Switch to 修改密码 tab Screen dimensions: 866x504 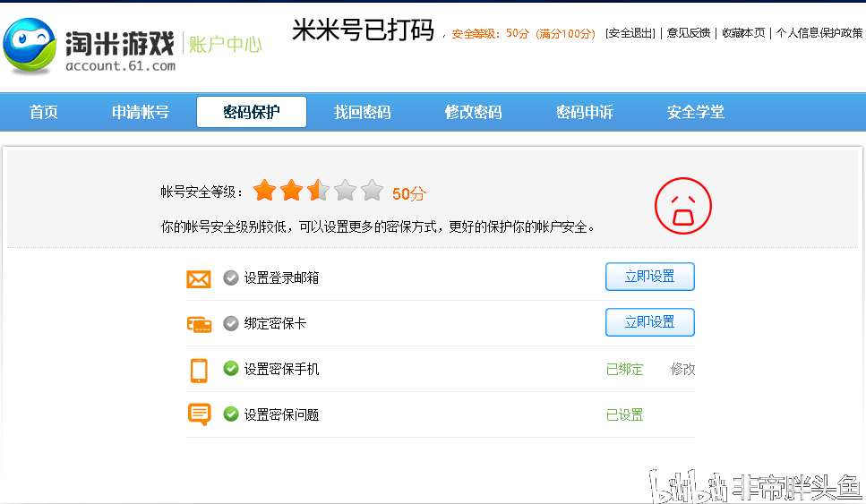point(474,112)
